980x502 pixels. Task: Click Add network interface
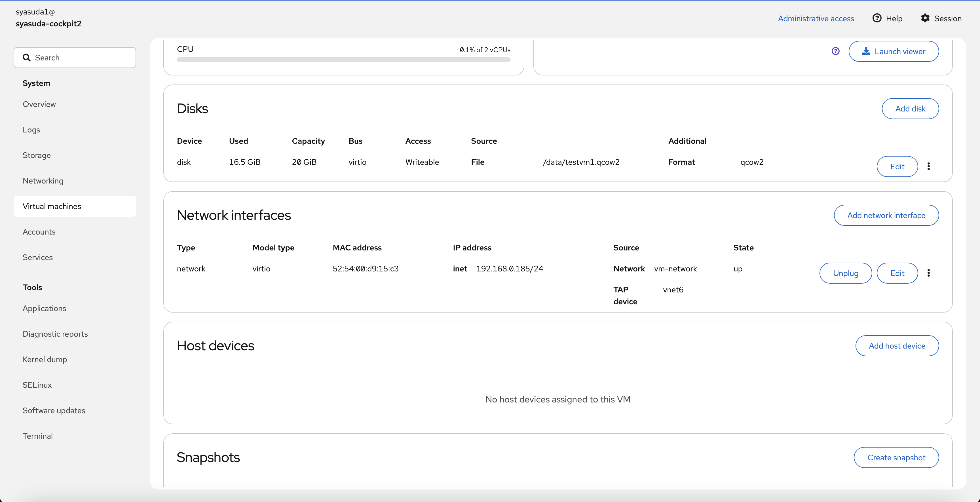886,216
